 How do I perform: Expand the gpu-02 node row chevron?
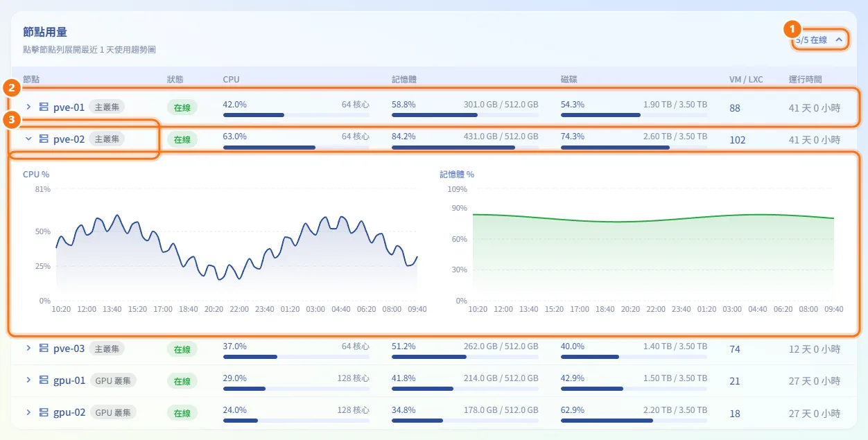pyautogui.click(x=28, y=412)
